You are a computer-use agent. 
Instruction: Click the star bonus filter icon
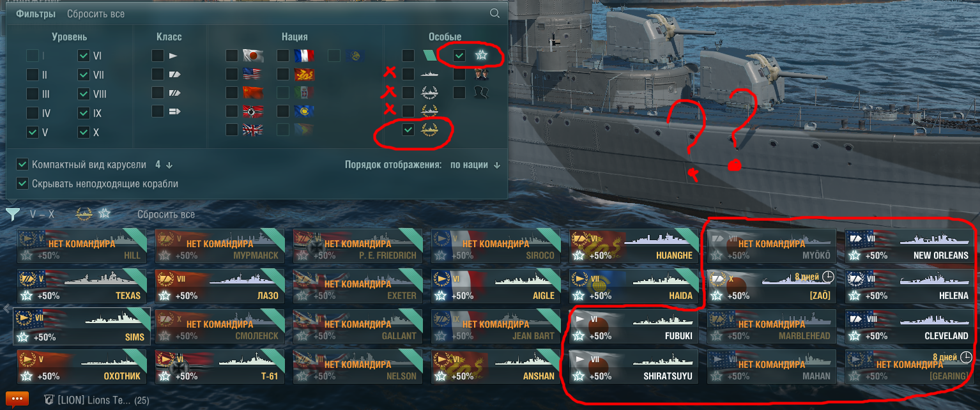click(x=480, y=56)
